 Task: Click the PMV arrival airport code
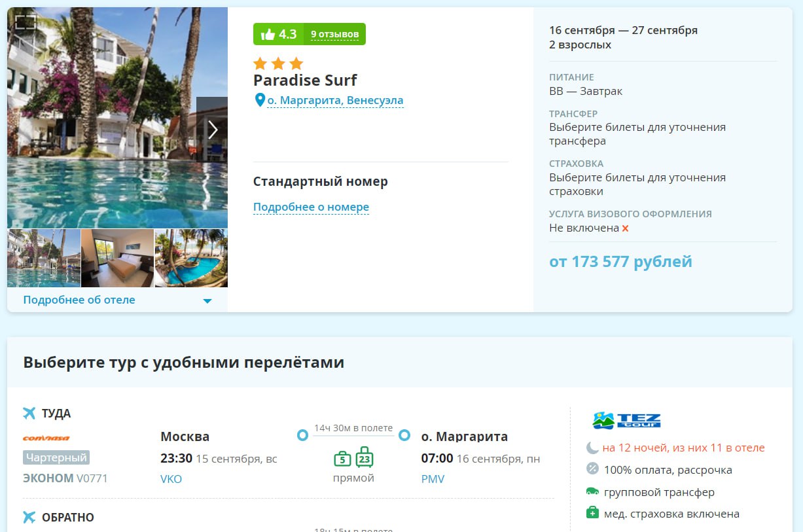click(x=433, y=479)
